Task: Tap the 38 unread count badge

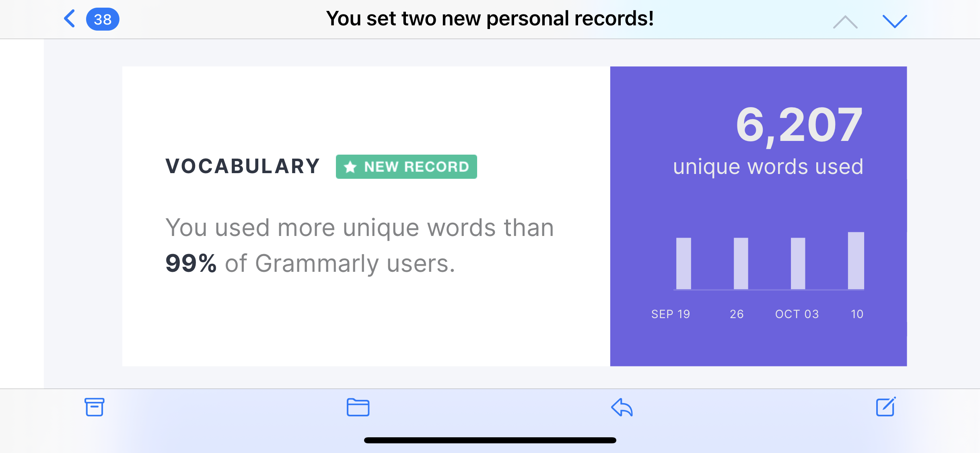Action: [103, 19]
